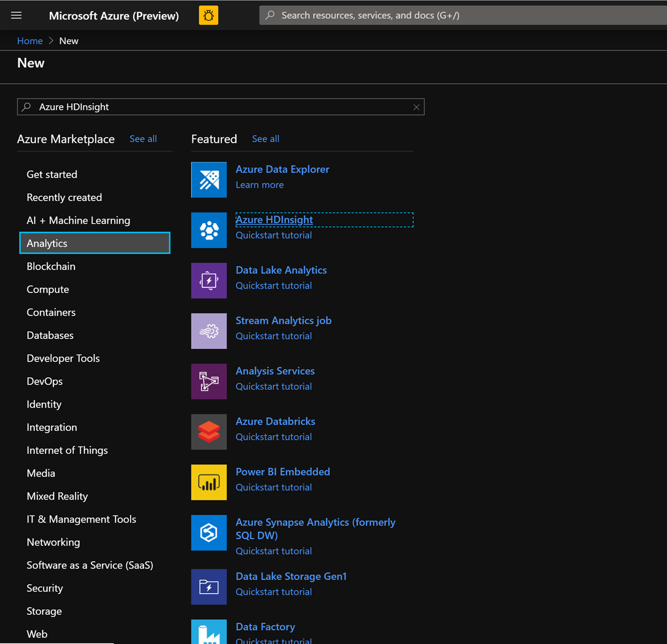Open Quickstart tutorial for Data Lake Storage Gen1

pos(274,592)
